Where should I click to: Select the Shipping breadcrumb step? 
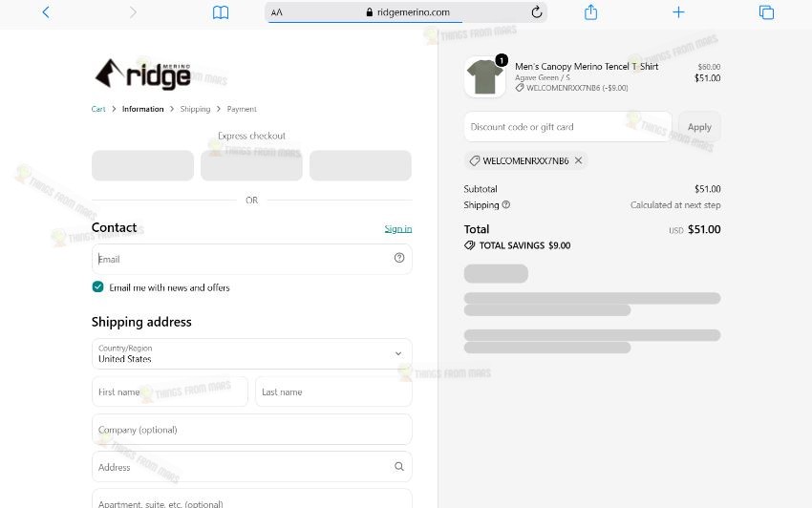point(195,109)
